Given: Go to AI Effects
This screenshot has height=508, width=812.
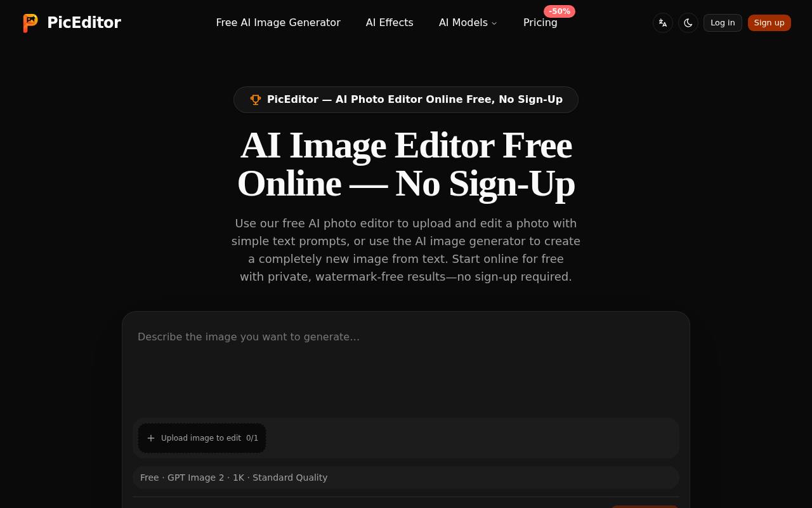Looking at the screenshot, I should tap(390, 23).
